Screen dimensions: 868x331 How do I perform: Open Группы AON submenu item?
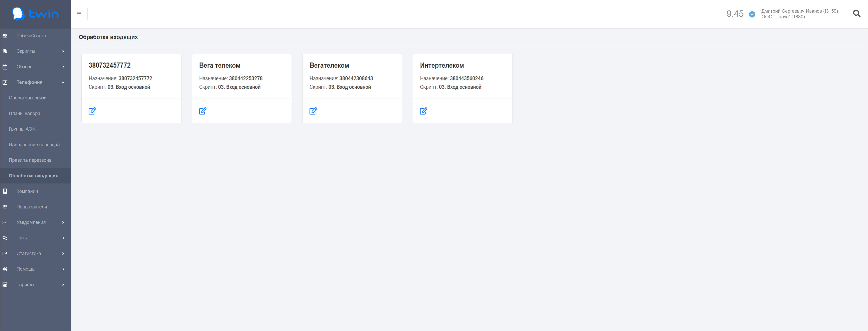22,129
